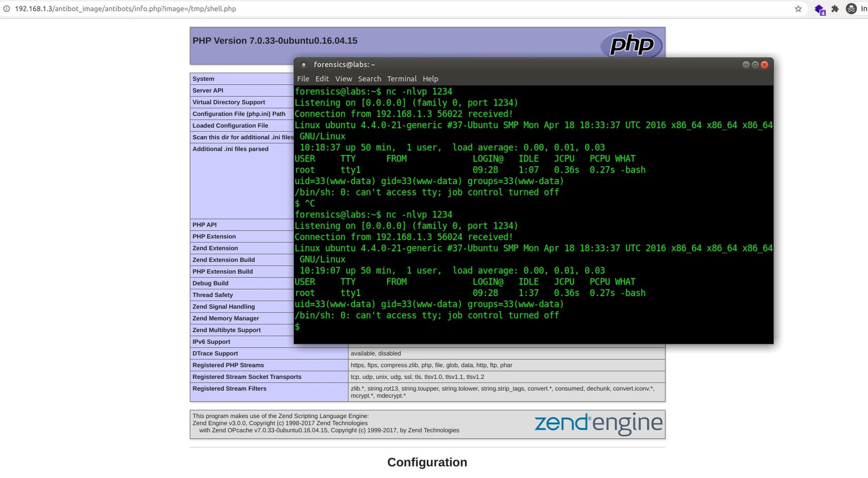Click the 'available, disabled' value cell
Screen dimensions: 868x478
507,353
